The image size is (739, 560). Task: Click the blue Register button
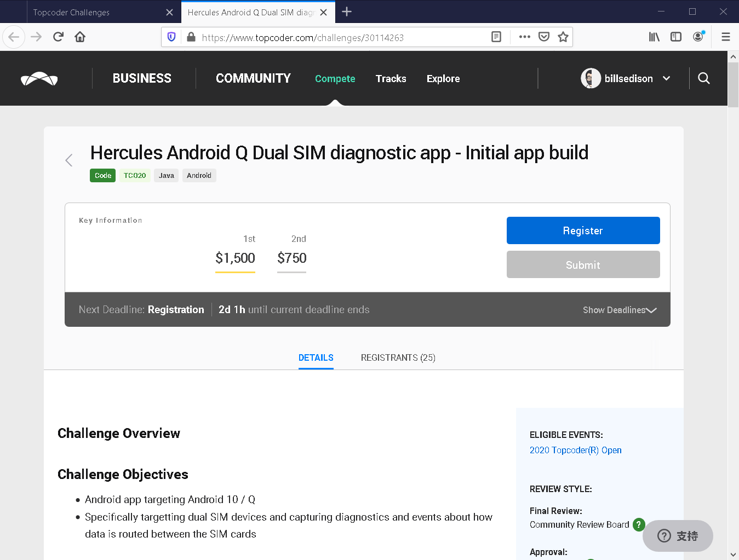click(x=583, y=230)
